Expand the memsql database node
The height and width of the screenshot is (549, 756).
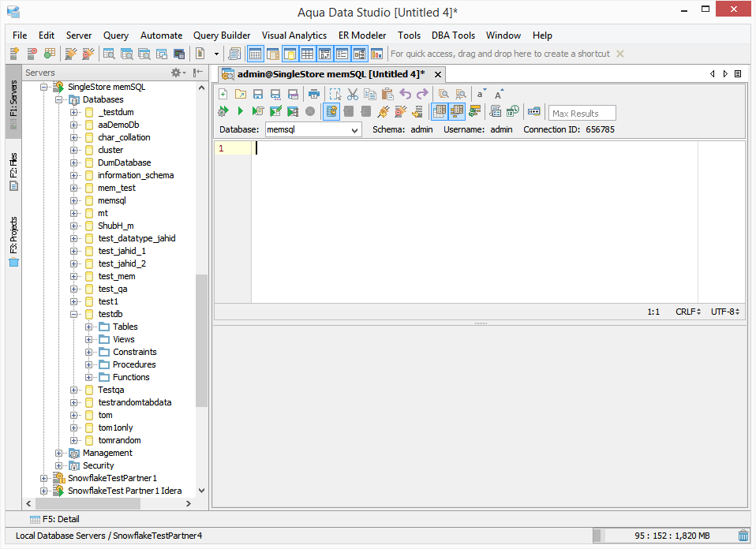(x=73, y=200)
